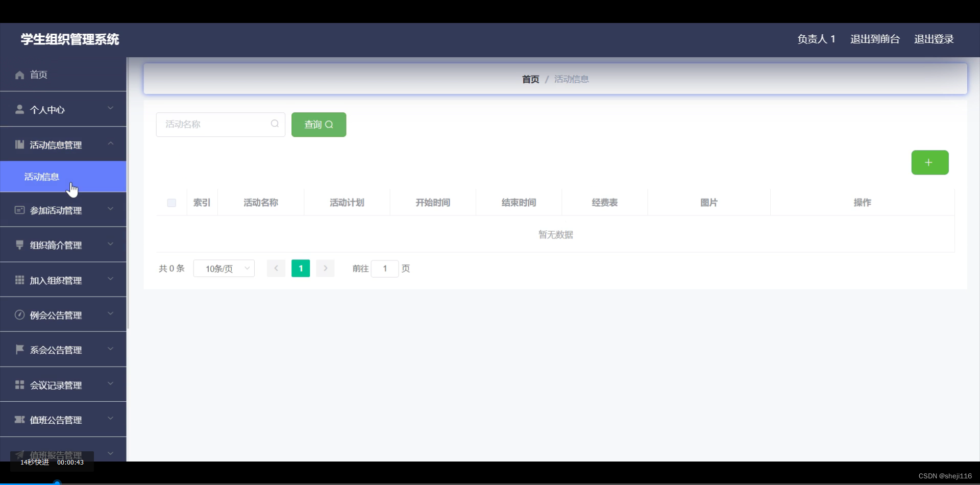
Task: Collapse the 活动信息管理 menu section
Action: point(110,143)
